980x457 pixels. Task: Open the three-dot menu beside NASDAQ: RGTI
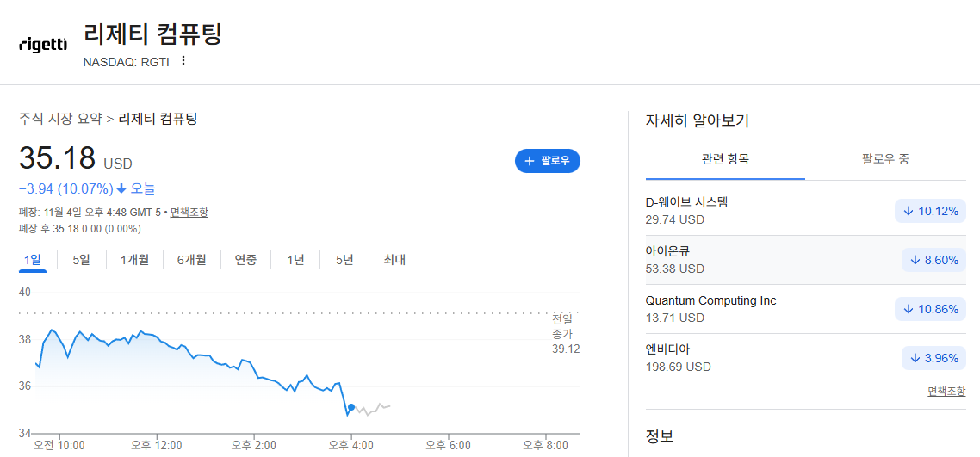pos(183,60)
